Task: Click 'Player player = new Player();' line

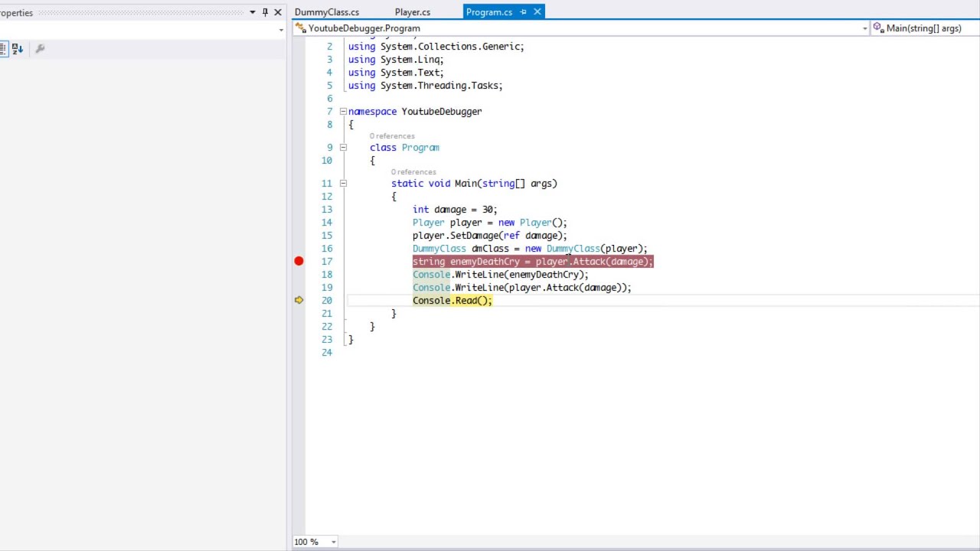Action: tap(490, 223)
